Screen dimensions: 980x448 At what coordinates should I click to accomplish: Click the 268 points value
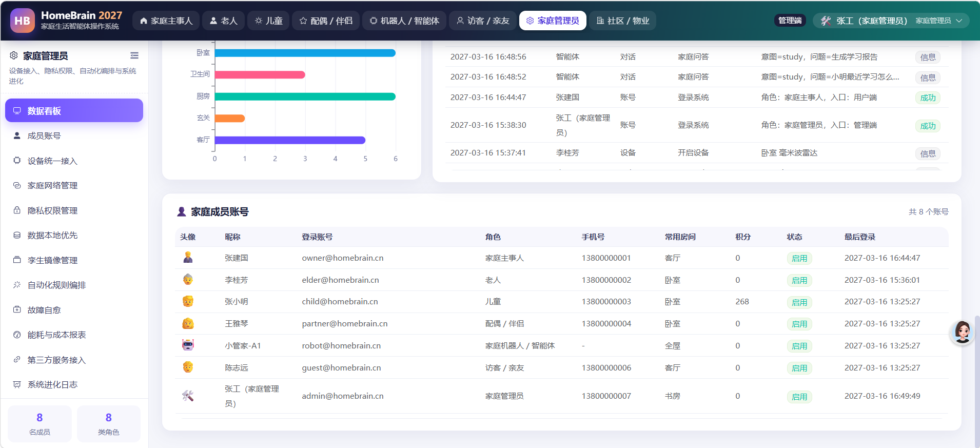pyautogui.click(x=742, y=302)
